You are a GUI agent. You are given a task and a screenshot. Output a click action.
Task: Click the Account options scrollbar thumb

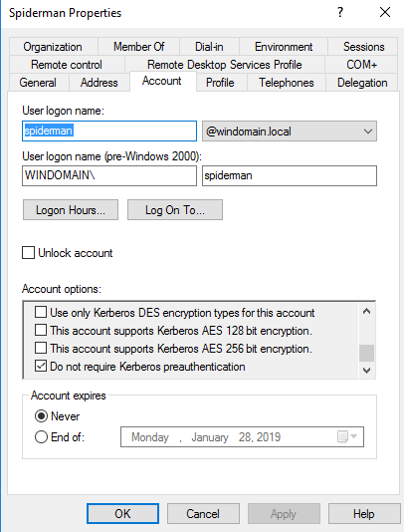(366, 354)
